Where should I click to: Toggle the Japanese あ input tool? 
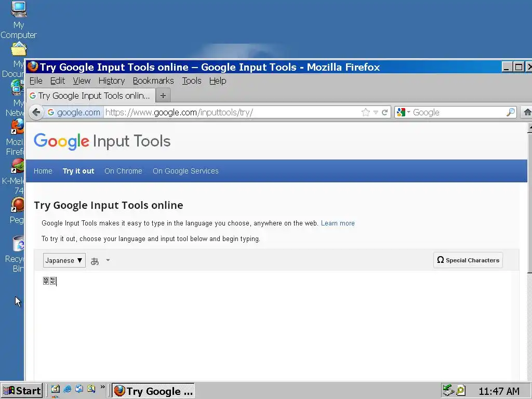tap(95, 261)
